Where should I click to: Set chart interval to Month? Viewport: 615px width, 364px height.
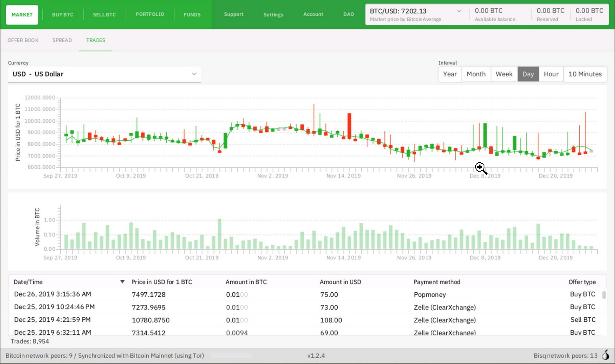tap(476, 74)
